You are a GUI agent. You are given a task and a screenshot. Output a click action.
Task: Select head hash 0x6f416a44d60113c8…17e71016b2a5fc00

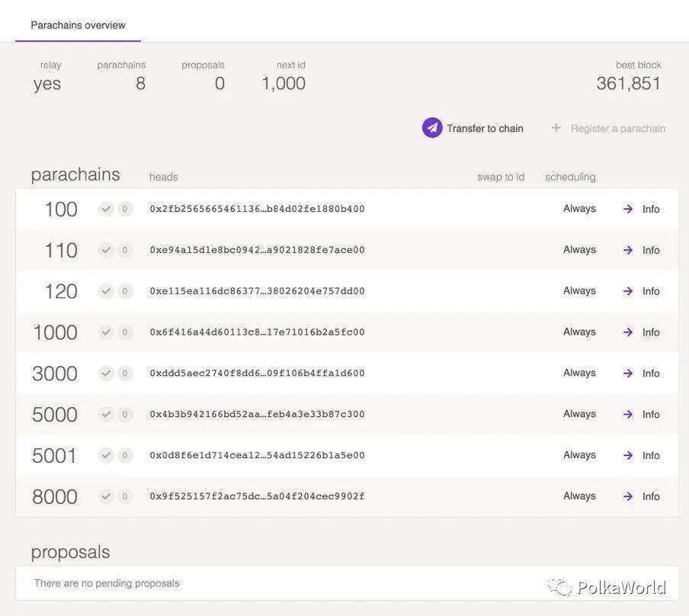257,332
